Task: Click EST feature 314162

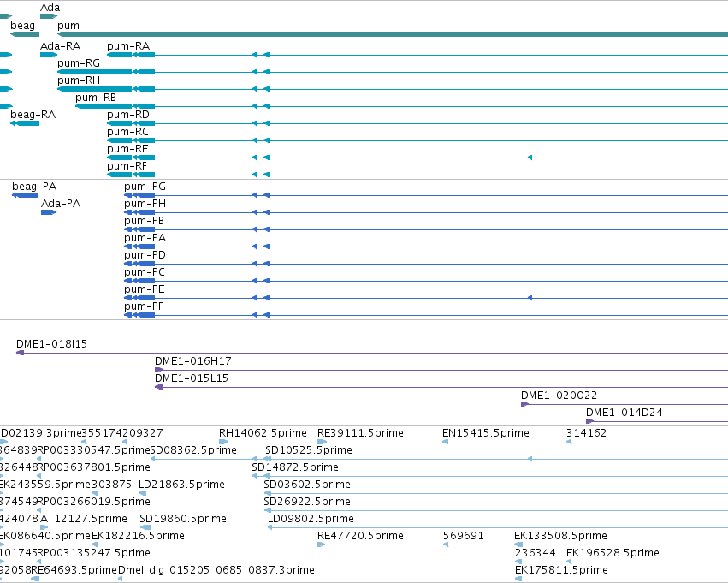Action: [x=586, y=433]
